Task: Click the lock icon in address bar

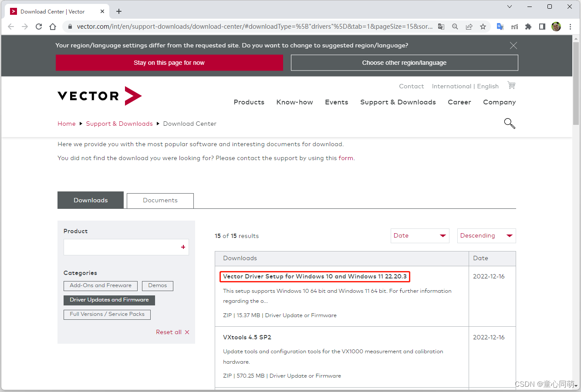Action: (x=70, y=27)
